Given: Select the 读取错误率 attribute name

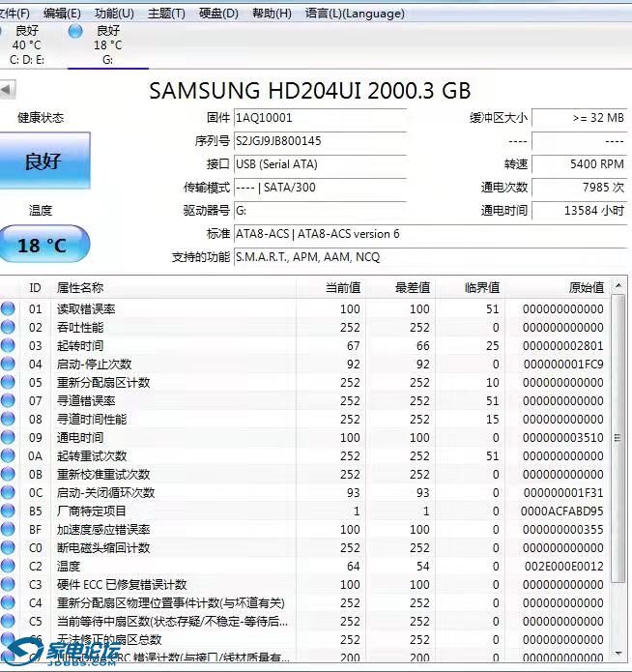Looking at the screenshot, I should tap(86, 309).
